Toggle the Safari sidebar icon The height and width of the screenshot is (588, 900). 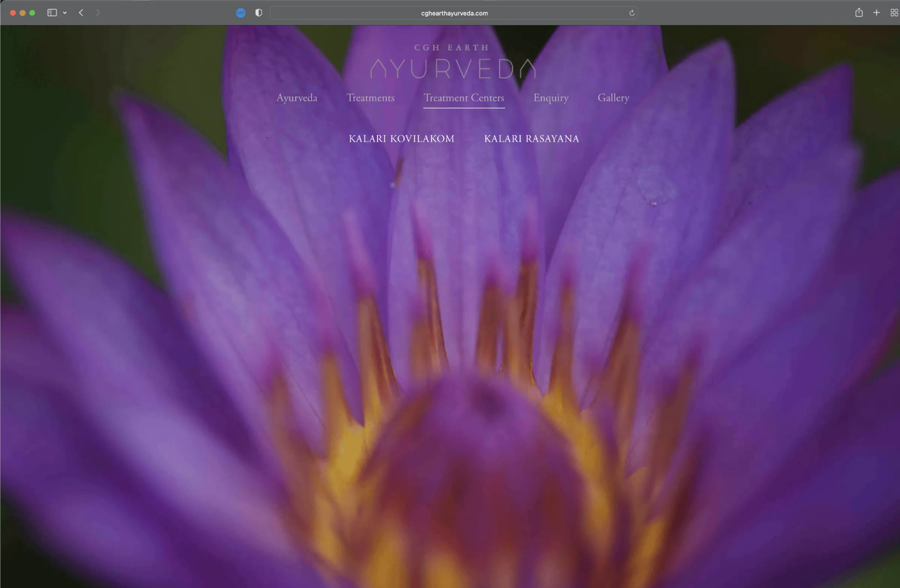click(x=52, y=13)
